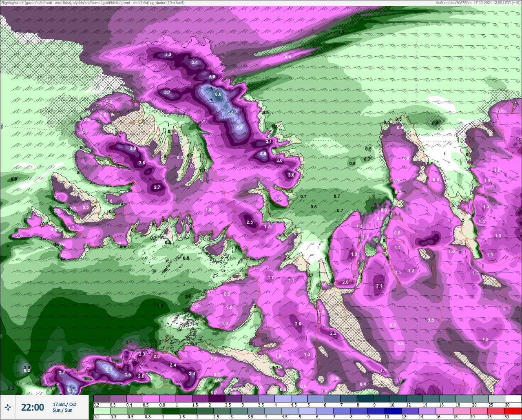Click the 5.1 precipitation value
This screenshot has height=420, width=522.
click(x=109, y=369)
